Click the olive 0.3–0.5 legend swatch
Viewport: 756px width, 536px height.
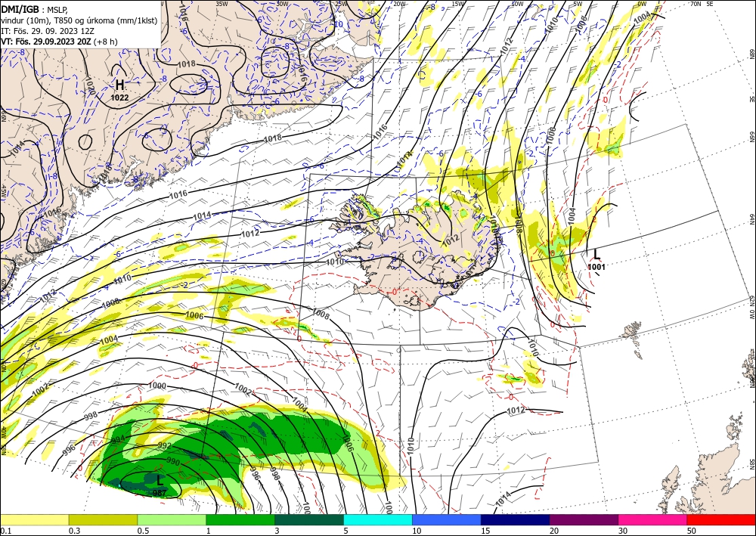pos(103,520)
